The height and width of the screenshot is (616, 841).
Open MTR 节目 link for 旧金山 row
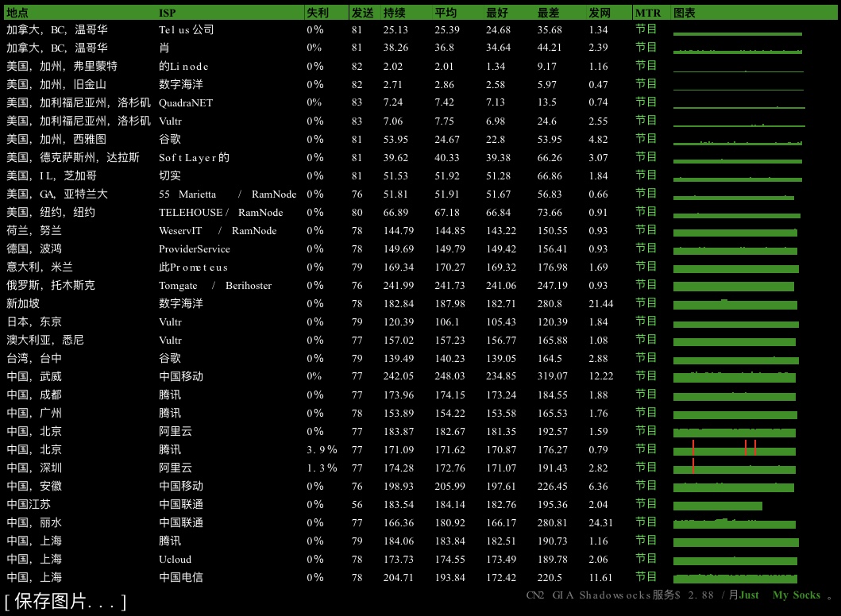coord(646,83)
